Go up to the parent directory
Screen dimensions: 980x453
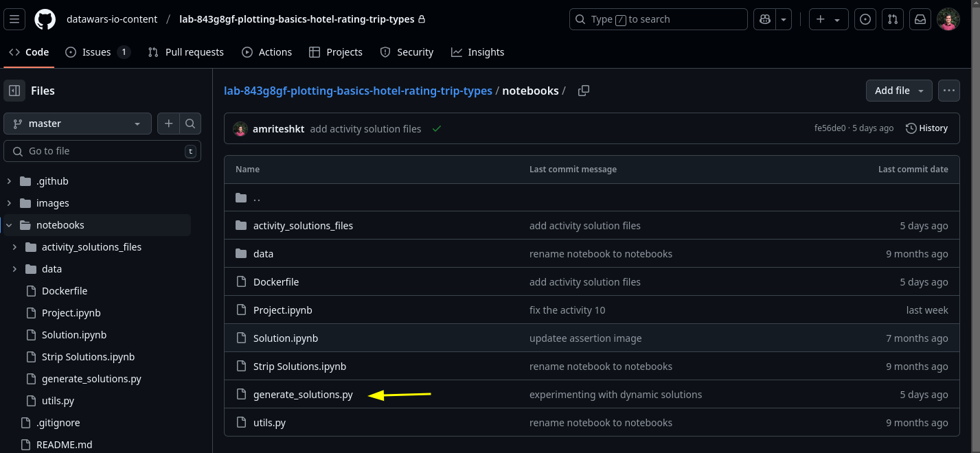257,198
